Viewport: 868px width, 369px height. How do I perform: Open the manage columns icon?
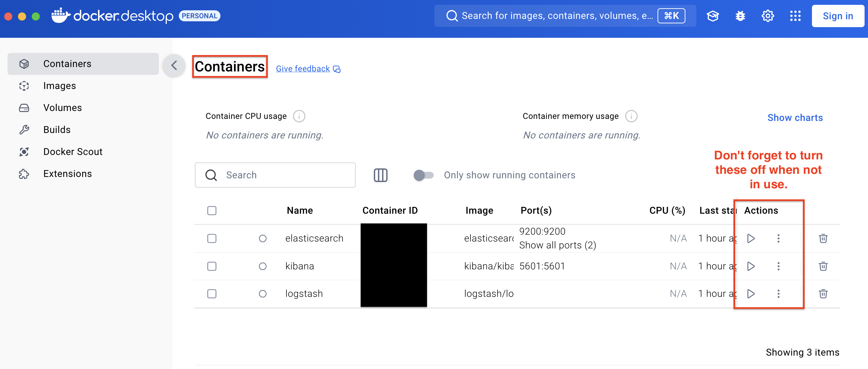(x=380, y=175)
